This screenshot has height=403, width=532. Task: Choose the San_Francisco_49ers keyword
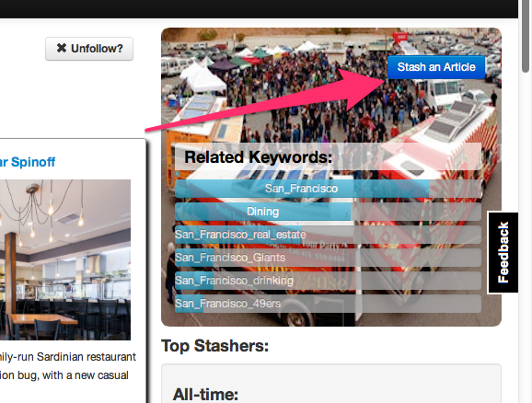(x=328, y=304)
